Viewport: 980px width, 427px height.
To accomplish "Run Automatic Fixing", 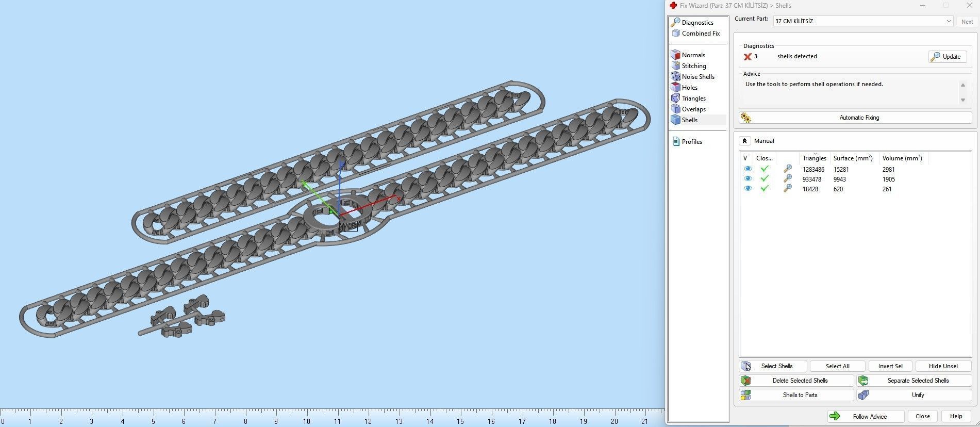I will pos(855,118).
